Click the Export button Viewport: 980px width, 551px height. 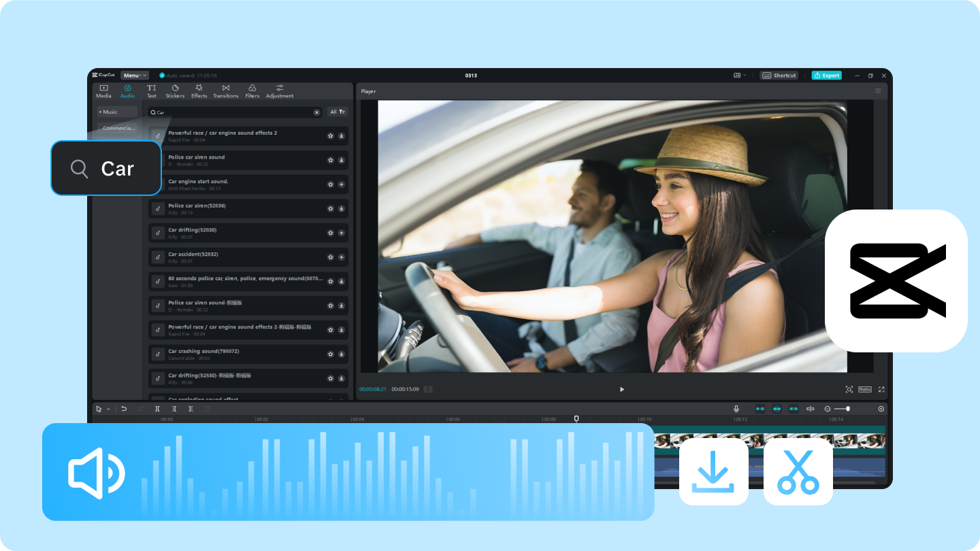(826, 75)
